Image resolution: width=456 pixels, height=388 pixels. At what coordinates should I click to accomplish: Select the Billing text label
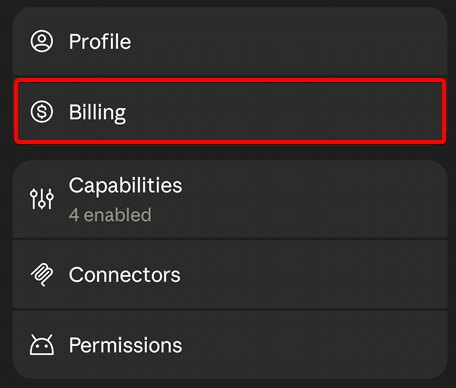coord(97,113)
